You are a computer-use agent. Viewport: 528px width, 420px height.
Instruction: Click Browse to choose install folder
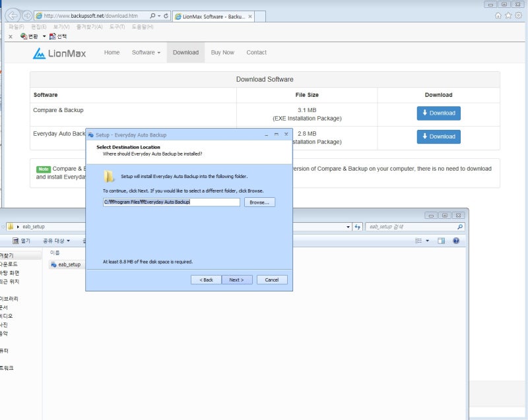[259, 202]
